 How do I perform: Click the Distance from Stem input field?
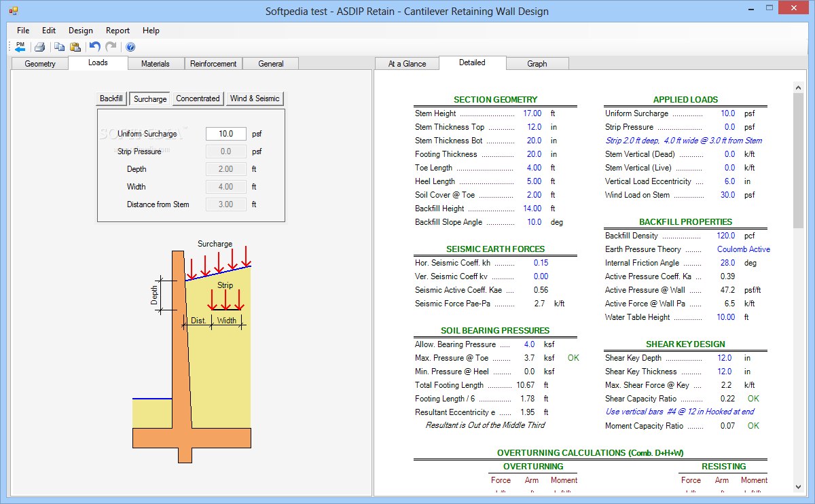[x=226, y=204]
